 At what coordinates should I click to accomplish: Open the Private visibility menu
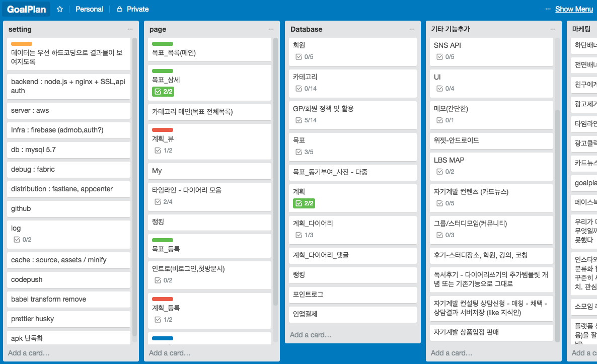tap(132, 9)
